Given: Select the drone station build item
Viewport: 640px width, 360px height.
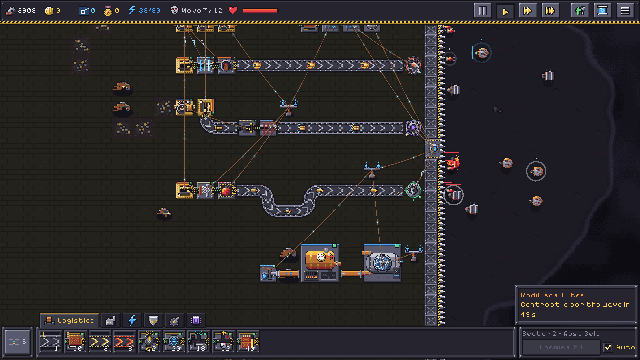Looking at the screenshot, I should coord(223,342).
